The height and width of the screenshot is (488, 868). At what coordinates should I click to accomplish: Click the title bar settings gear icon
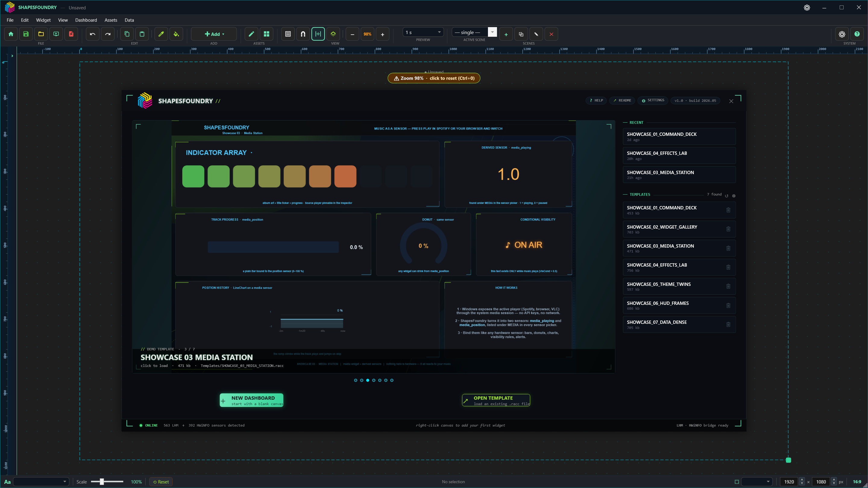point(807,8)
